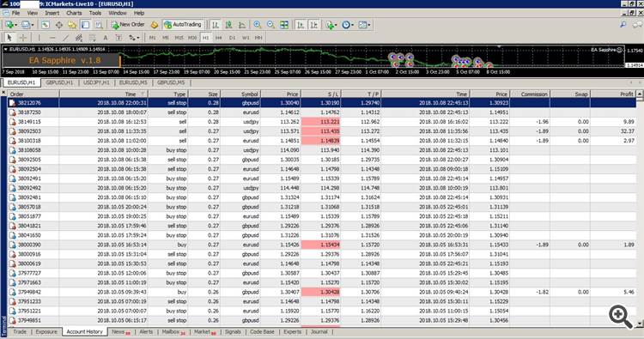Toggle chart Auto Scroll
Image resolution: width=644 pixels, height=339 pixels.
point(301,25)
